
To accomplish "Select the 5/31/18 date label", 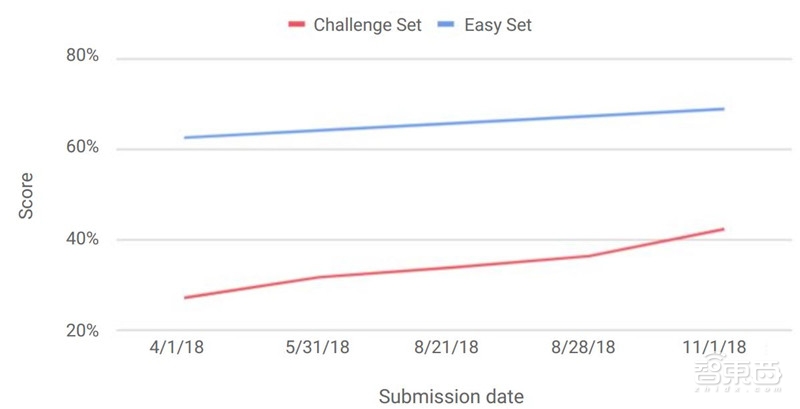I will click(319, 351).
